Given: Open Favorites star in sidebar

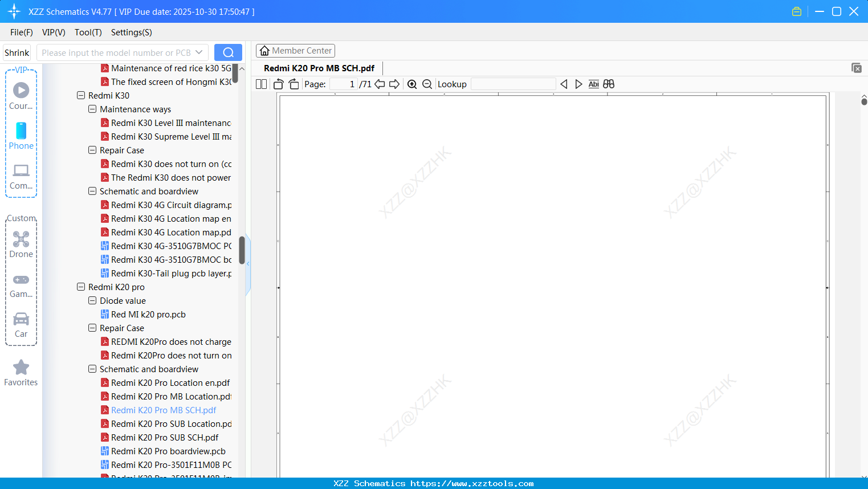Looking at the screenshot, I should (21, 373).
